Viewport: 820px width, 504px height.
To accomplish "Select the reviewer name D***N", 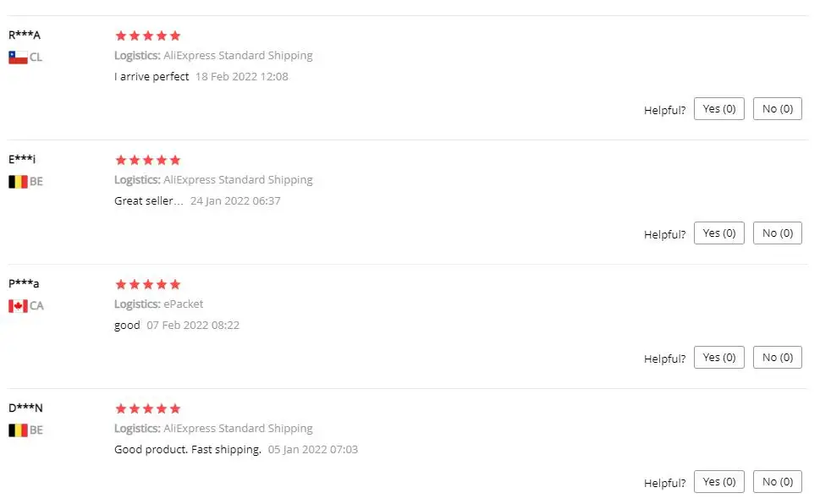I will tap(25, 408).
